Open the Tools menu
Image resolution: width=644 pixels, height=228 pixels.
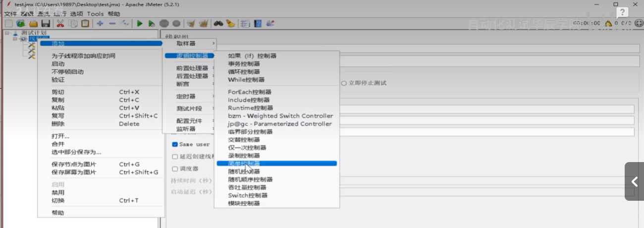tap(96, 14)
